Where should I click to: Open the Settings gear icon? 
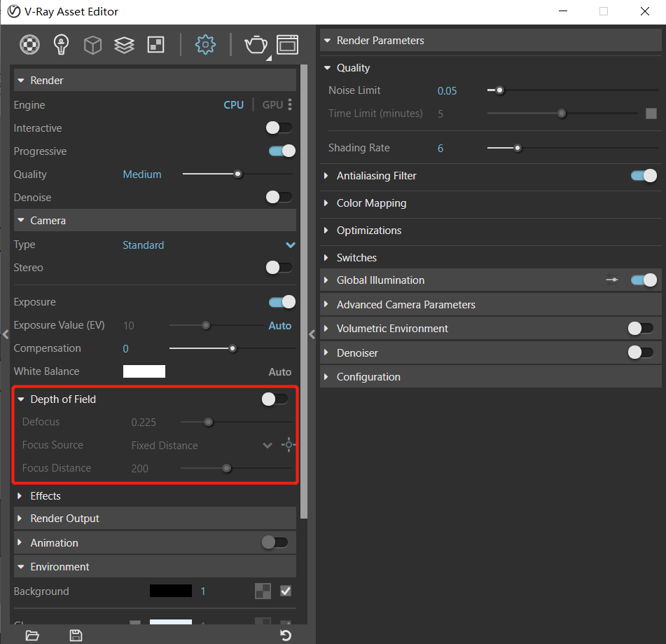(206, 45)
